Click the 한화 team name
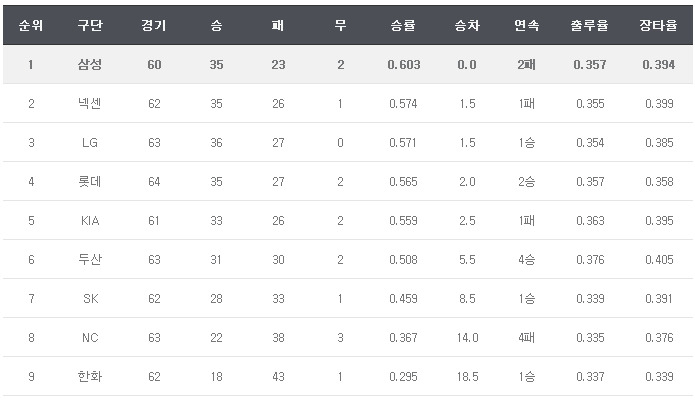Viewport: 695px width, 400px height. [90, 377]
